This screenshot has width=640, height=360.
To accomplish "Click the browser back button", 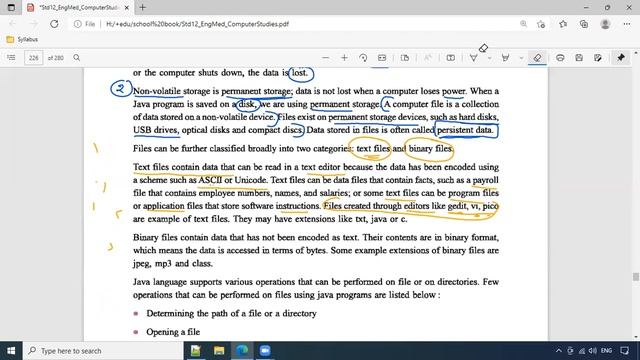I will pyautogui.click(x=12, y=24).
